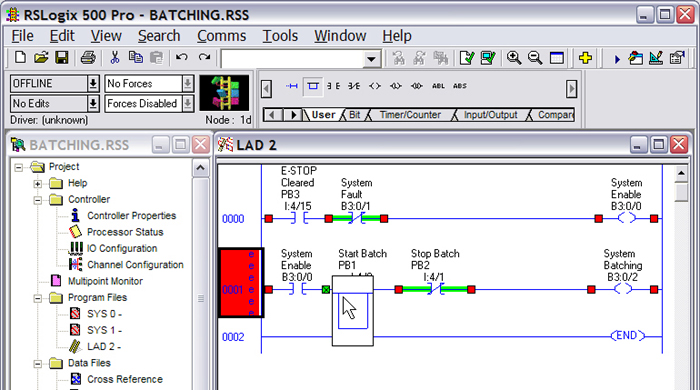The height and width of the screenshot is (390, 700).
Task: Zoom out of the ladder view
Action: [x=535, y=58]
